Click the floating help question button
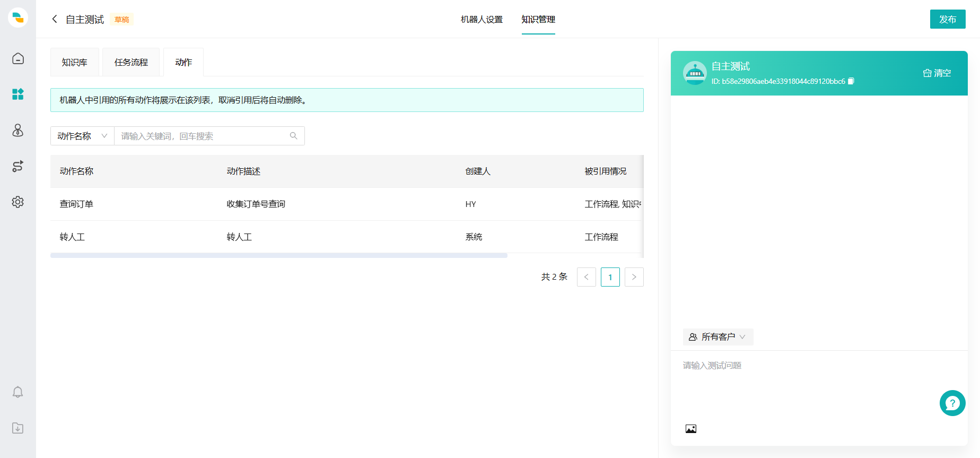This screenshot has width=980, height=458. tap(952, 403)
